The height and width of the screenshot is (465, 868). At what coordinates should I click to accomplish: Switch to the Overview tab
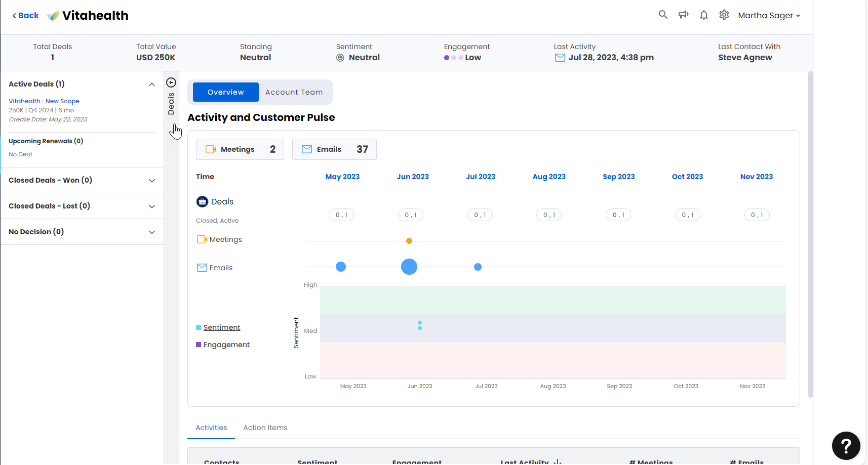point(226,92)
